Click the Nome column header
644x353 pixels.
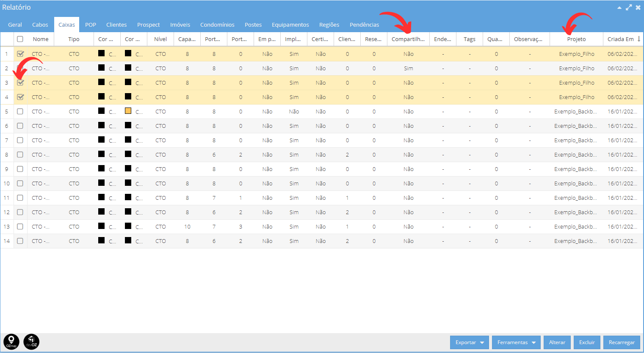pos(41,39)
